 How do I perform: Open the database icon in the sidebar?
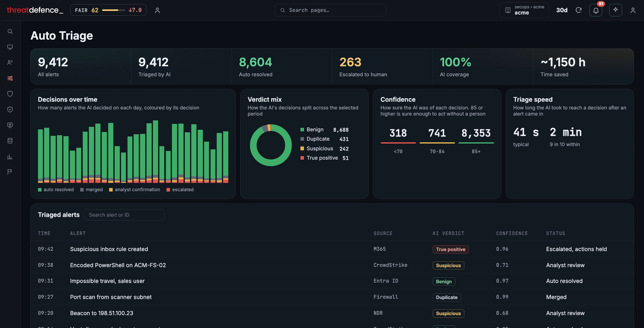coord(10,141)
